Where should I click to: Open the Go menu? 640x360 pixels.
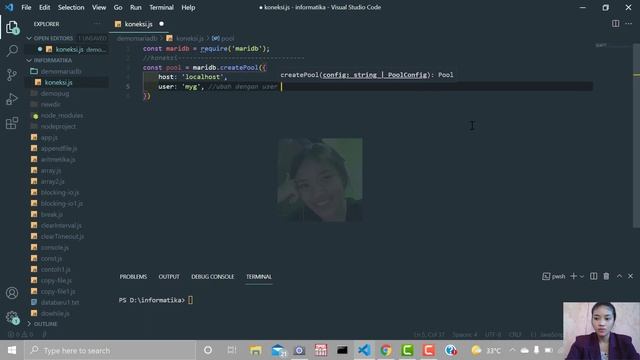118,7
